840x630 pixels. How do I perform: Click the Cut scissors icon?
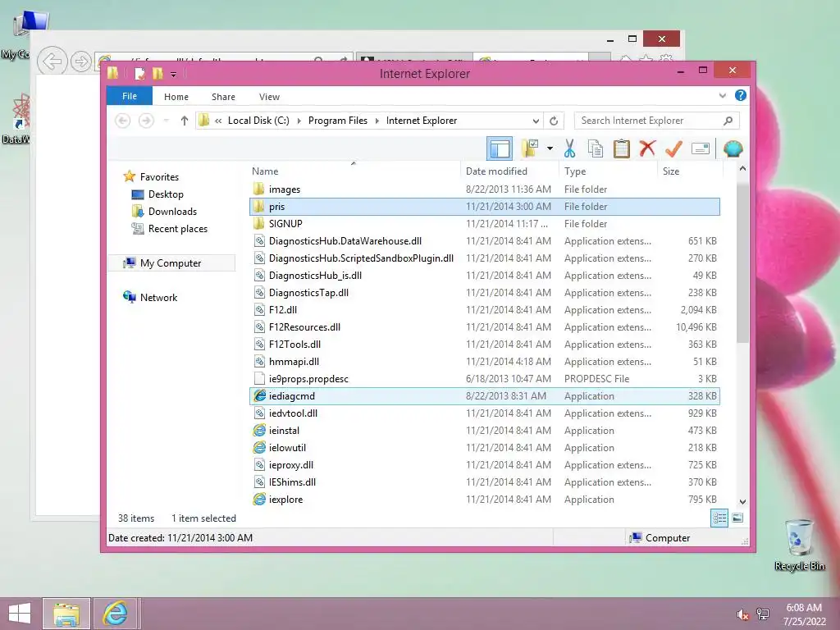[x=569, y=148]
